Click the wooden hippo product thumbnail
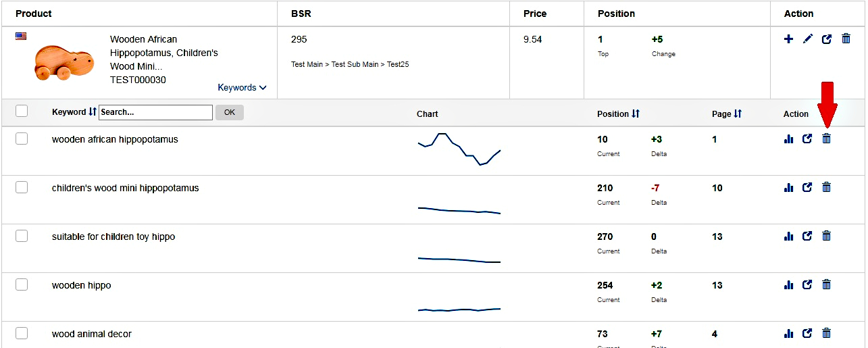Image resolution: width=868 pixels, height=348 pixels. pyautogui.click(x=65, y=63)
